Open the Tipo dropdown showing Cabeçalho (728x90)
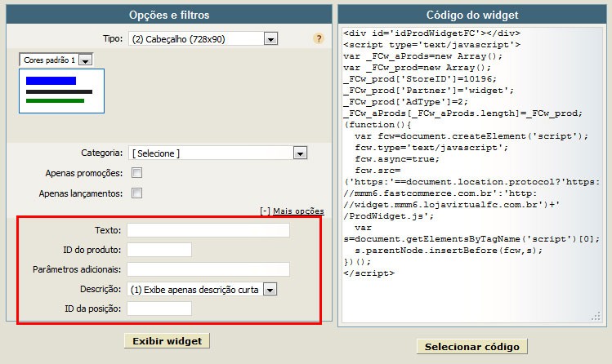 pyautogui.click(x=203, y=39)
